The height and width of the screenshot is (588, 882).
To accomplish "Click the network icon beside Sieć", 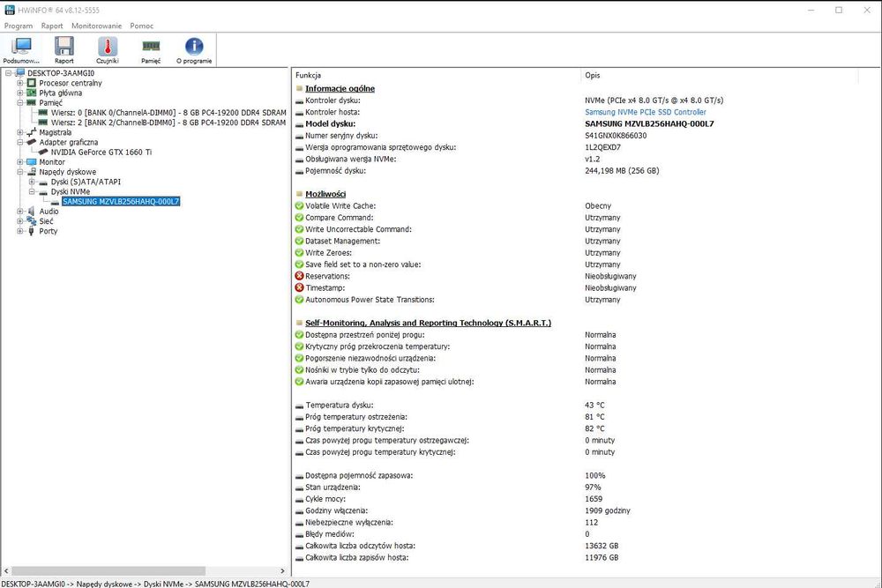I will [32, 221].
